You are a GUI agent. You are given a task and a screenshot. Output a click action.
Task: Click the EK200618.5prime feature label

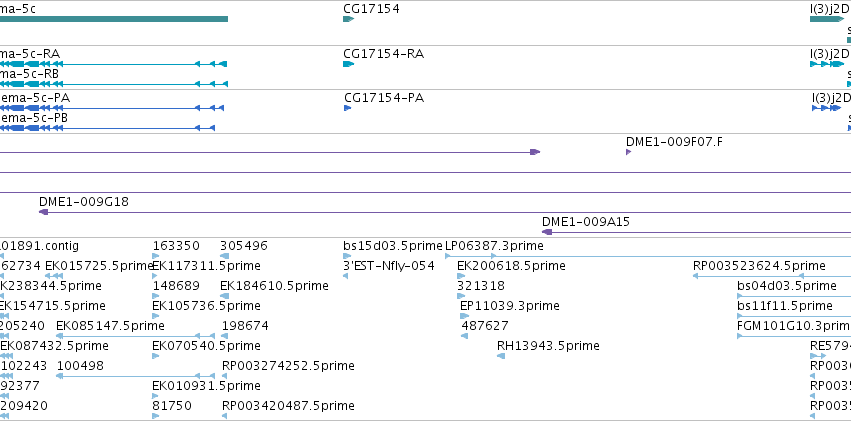click(x=511, y=266)
